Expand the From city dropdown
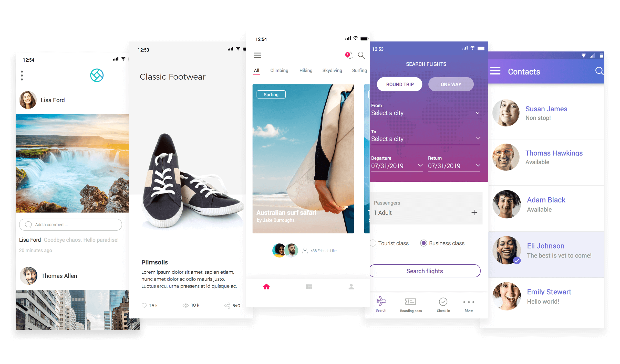The height and width of the screenshot is (364, 620). 478,113
